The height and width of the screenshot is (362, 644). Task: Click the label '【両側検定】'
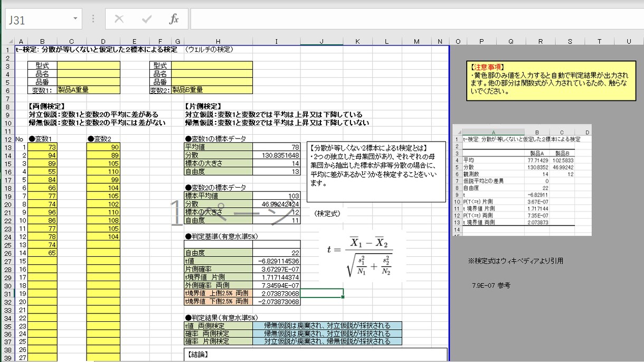[46, 106]
